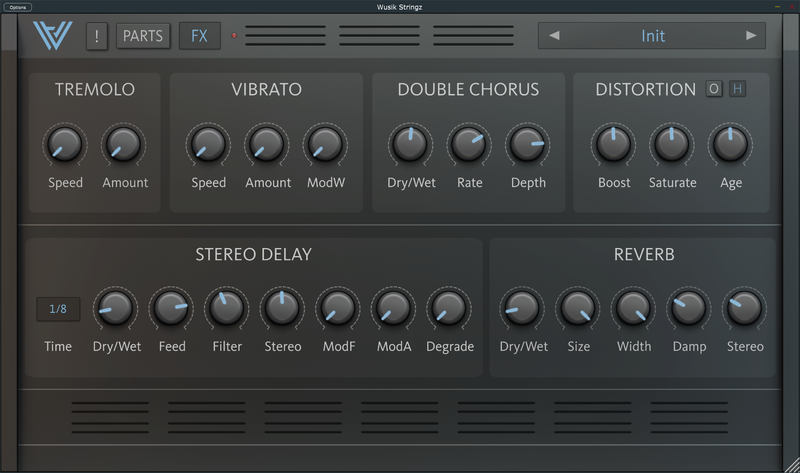The width and height of the screenshot is (800, 473).
Task: Click the Reverb Size knob
Action: coord(578,308)
